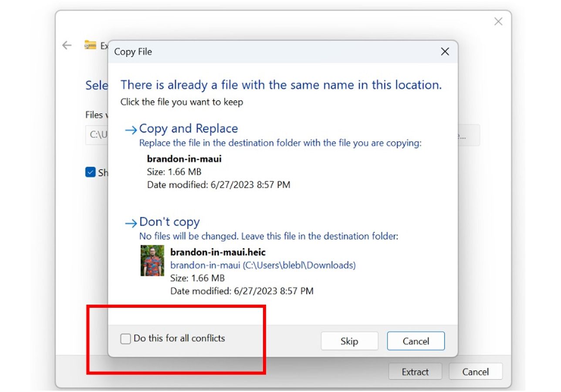Click the partially hidden Browse button

click(469, 135)
